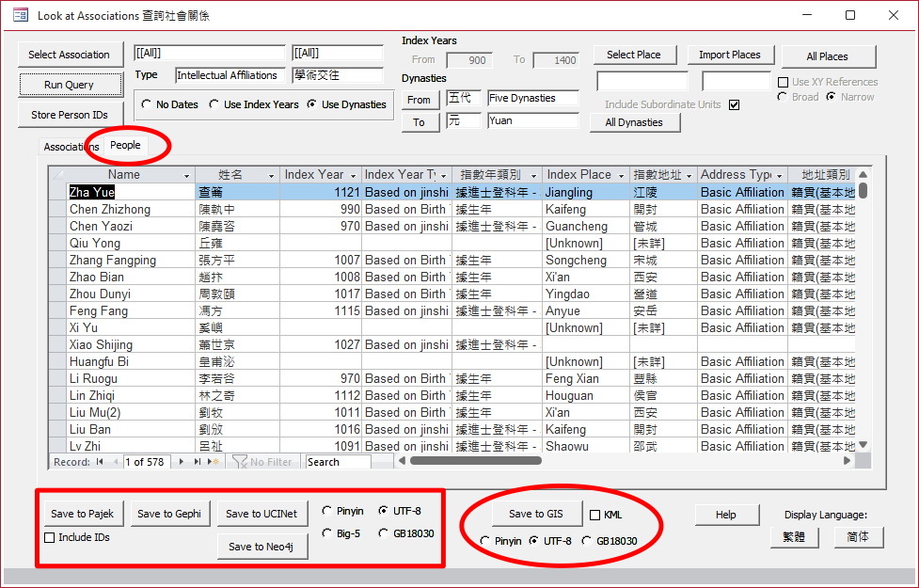Click the Access form icon in title bar
Screen dimensions: 919x588
tap(19, 16)
